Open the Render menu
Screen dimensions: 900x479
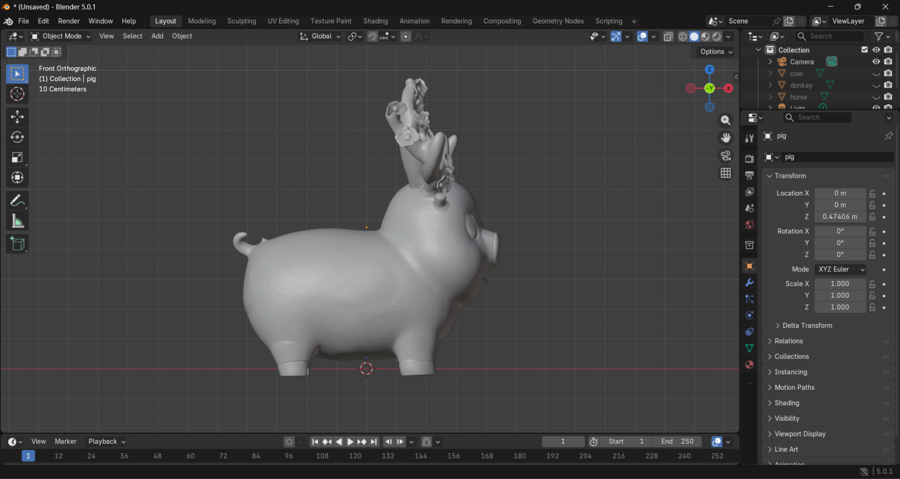coord(69,20)
